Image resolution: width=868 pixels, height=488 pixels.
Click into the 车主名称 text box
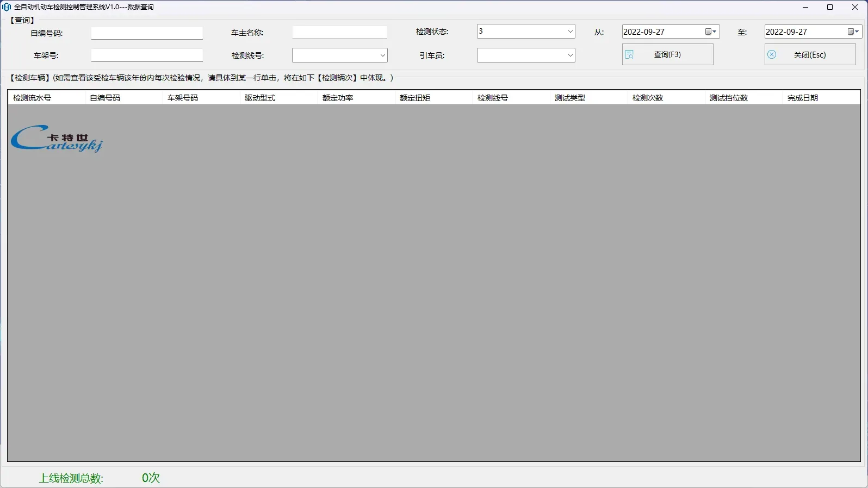click(339, 33)
